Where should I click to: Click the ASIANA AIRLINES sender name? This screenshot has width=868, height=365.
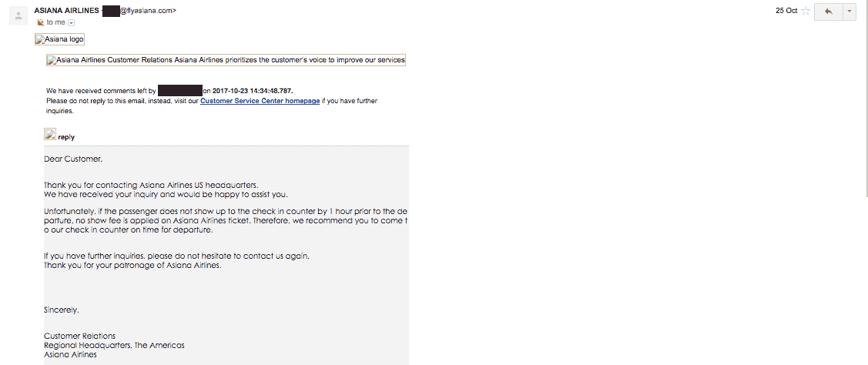(67, 11)
